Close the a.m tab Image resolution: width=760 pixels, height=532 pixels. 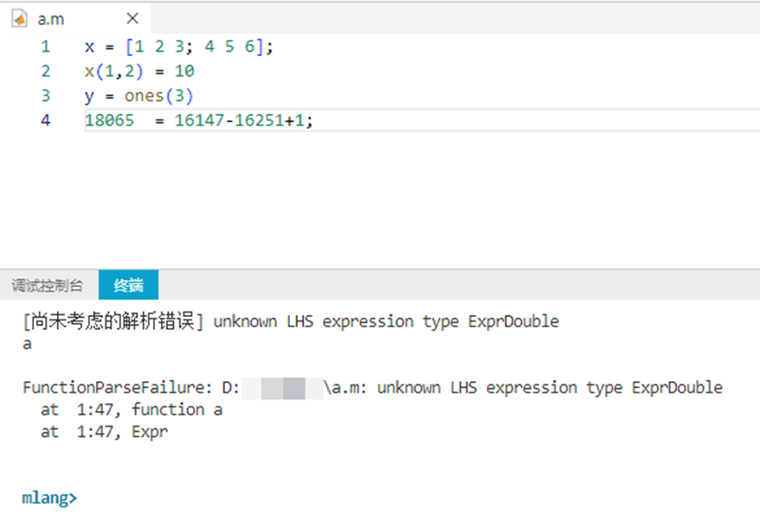pyautogui.click(x=133, y=18)
